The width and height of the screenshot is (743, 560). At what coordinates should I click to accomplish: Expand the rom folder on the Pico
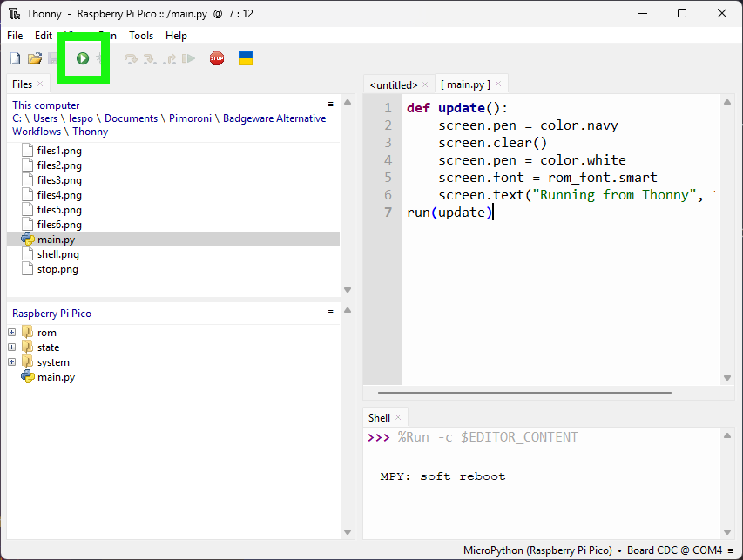point(12,333)
